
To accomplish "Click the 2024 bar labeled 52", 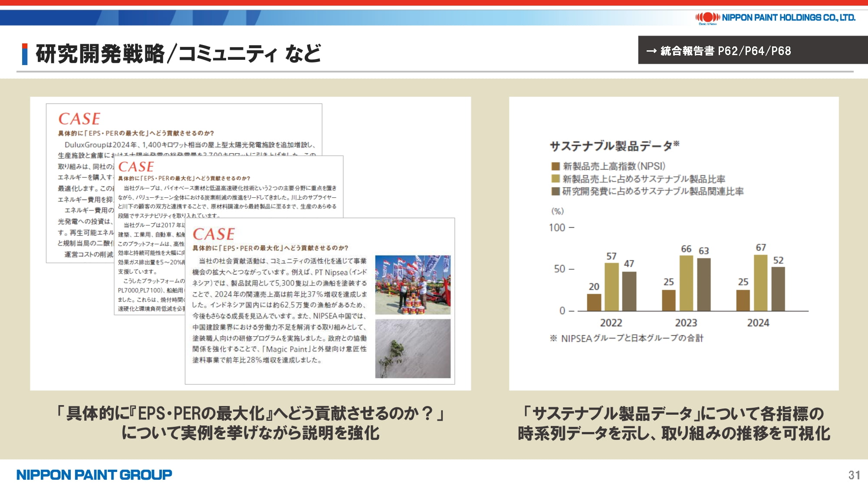I will tap(778, 289).
